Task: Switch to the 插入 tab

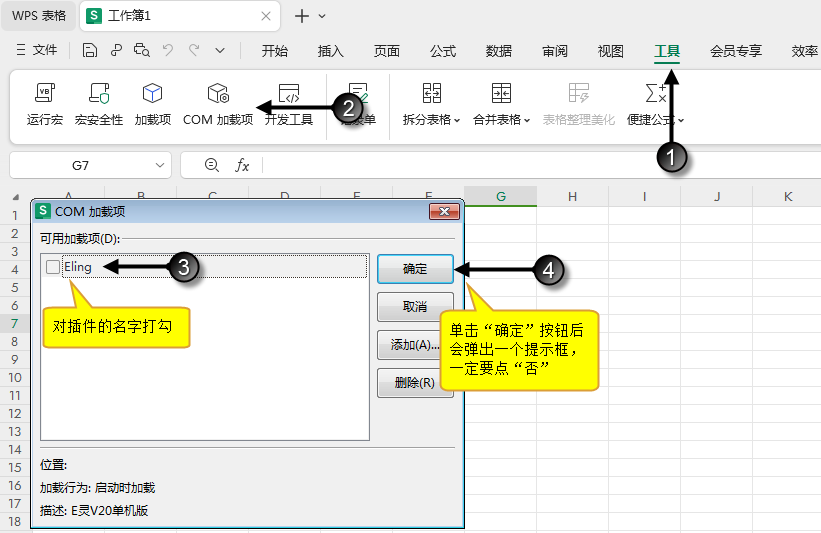Action: click(x=331, y=51)
